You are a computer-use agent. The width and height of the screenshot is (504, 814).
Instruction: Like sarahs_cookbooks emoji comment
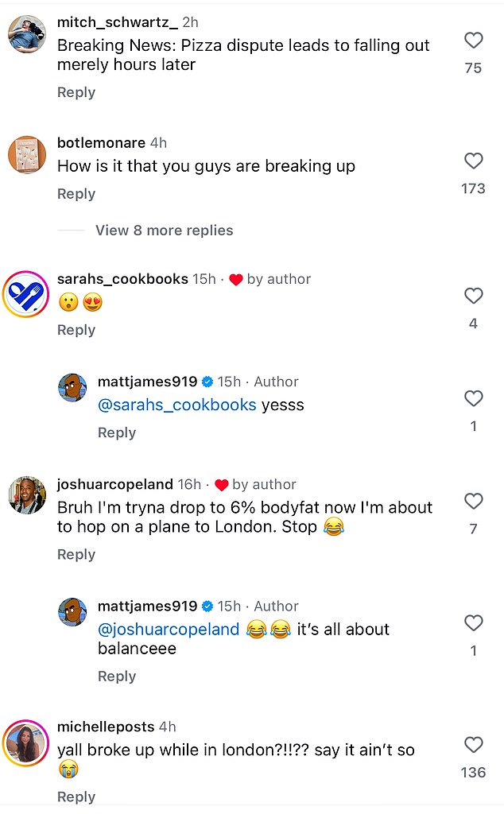473,296
